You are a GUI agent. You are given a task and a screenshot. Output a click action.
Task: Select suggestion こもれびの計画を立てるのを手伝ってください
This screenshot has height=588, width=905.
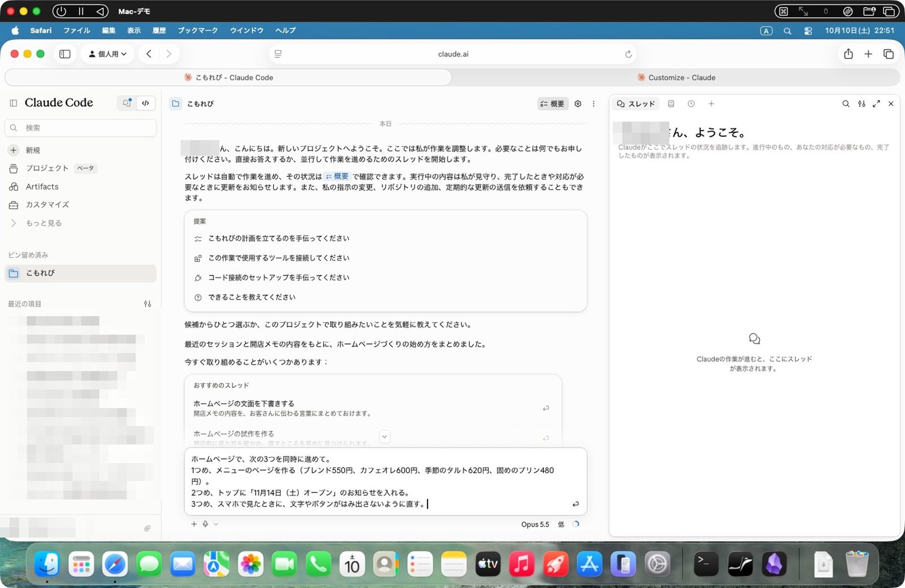coord(385,239)
